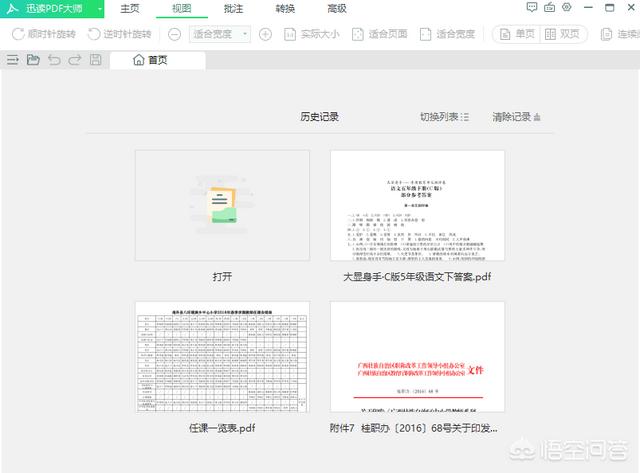
Task: Switch to 单页 single page mode
Action: click(x=517, y=34)
